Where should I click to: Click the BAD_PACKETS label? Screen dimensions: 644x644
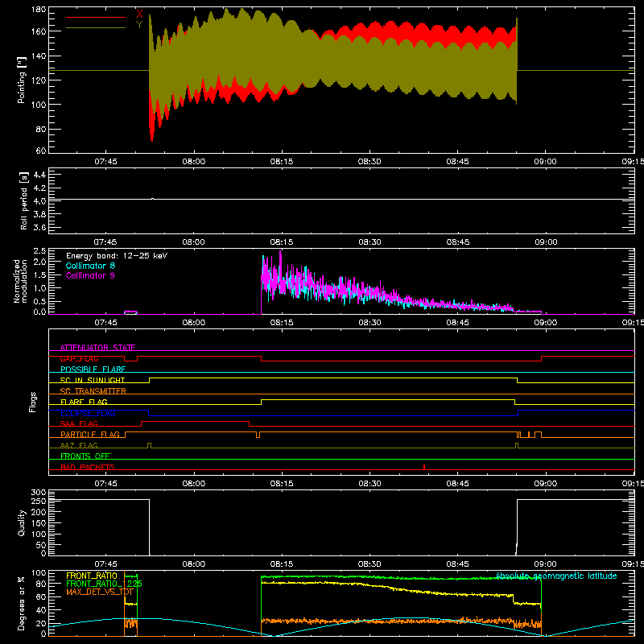tap(88, 467)
